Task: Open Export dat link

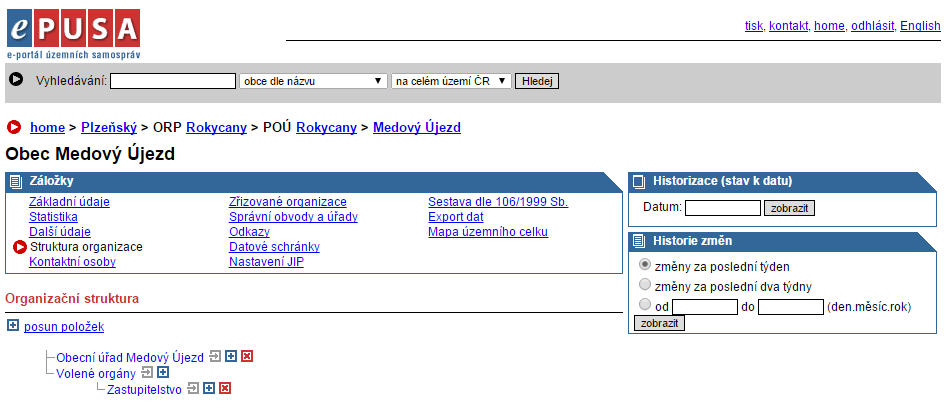Action: coord(456,217)
